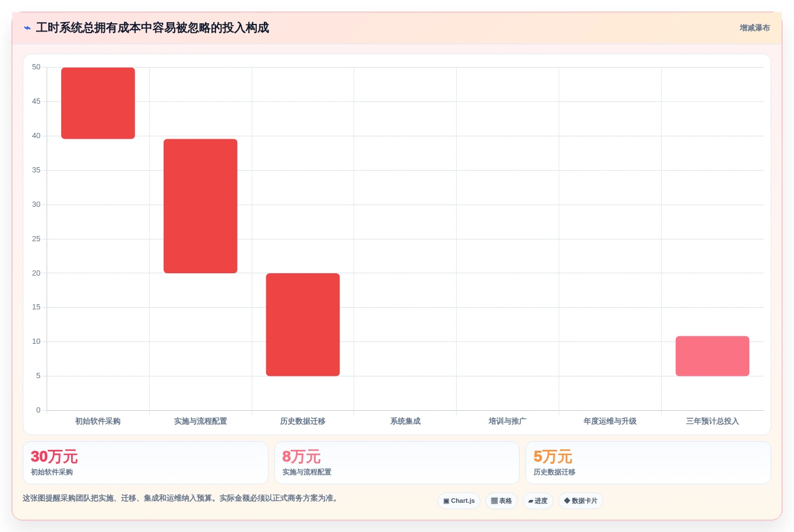The image size is (794, 532).
Task: Click the 年度运维与升级 x-axis label
Action: (610, 421)
